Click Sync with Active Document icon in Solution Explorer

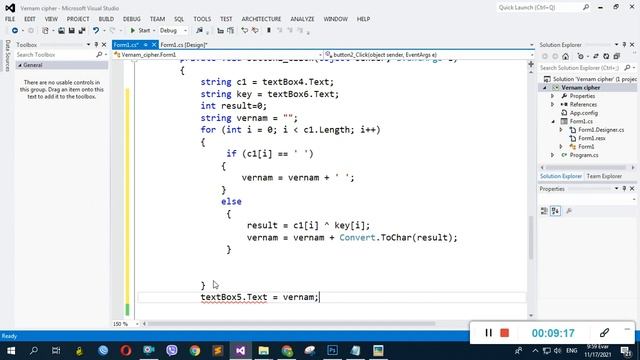coord(596,56)
